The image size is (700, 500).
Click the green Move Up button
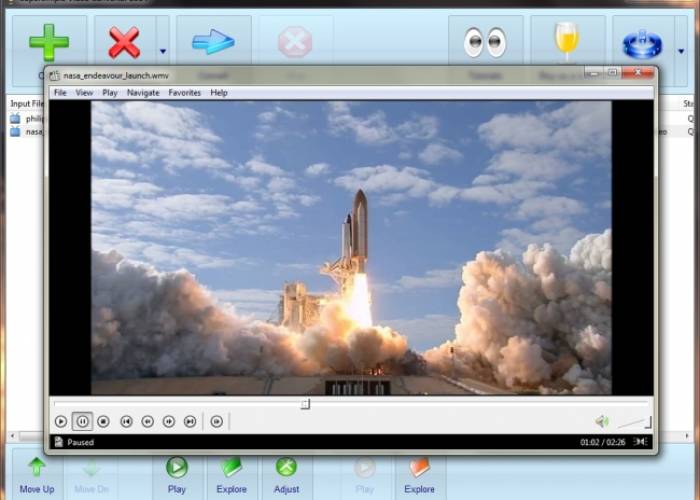[x=37, y=476]
